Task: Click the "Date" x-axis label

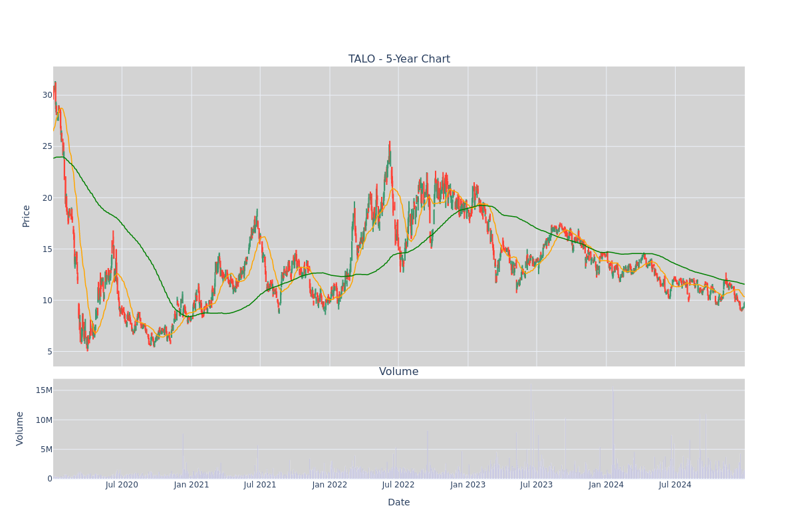Action: [399, 503]
